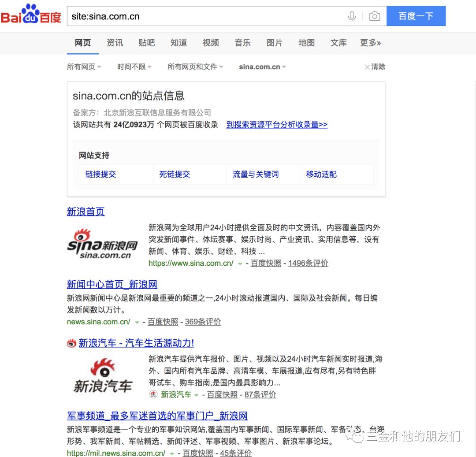Viewport: 476px width, 457px height.
Task: Open 到搜索资源平台分析收录量>> link
Action: click(277, 125)
